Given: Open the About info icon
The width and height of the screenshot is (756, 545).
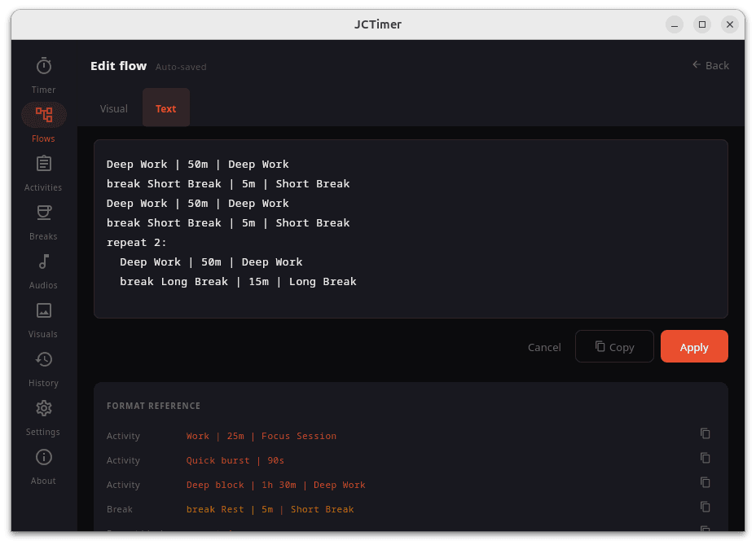Looking at the screenshot, I should pos(43,457).
